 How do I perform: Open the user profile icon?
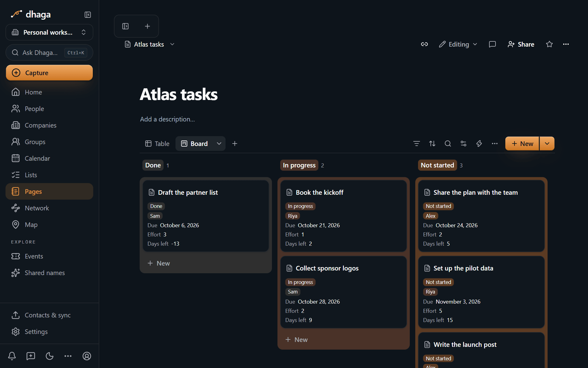coord(87,356)
